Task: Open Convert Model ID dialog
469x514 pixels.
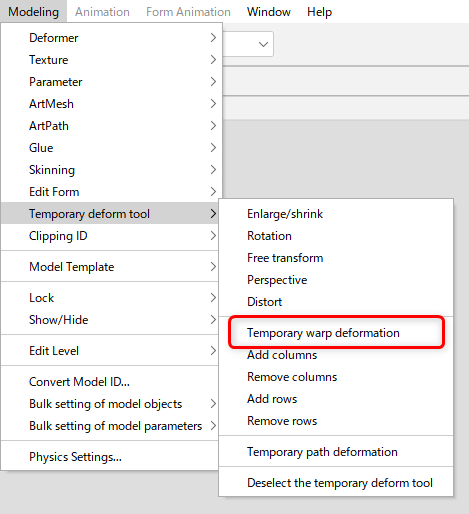Action: [x=109, y=382]
